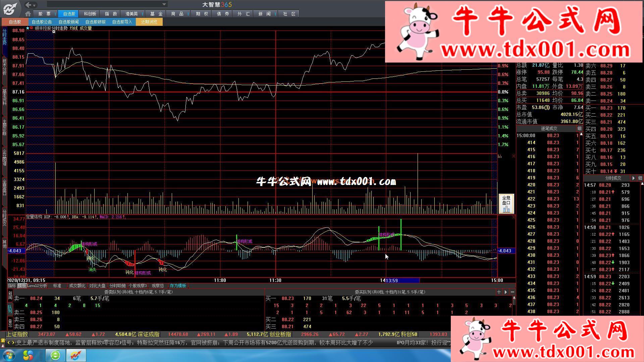Select 分时吸抛 template
The width and height of the screenshot is (644, 362).
118,286
